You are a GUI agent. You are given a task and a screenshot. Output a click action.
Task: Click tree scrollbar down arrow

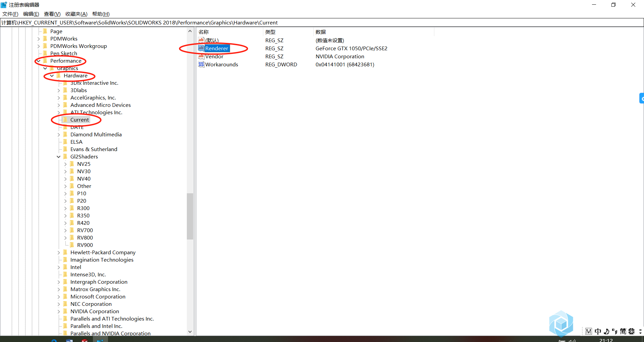pyautogui.click(x=190, y=332)
